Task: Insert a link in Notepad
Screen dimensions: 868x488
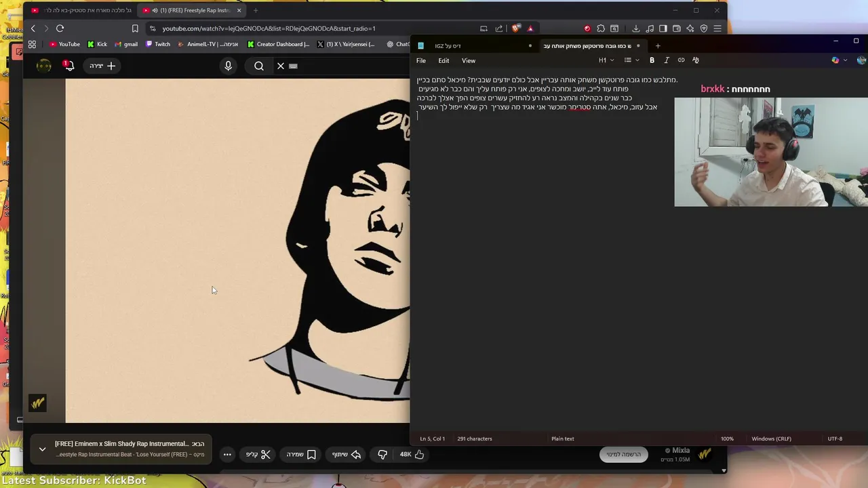Action: point(682,60)
